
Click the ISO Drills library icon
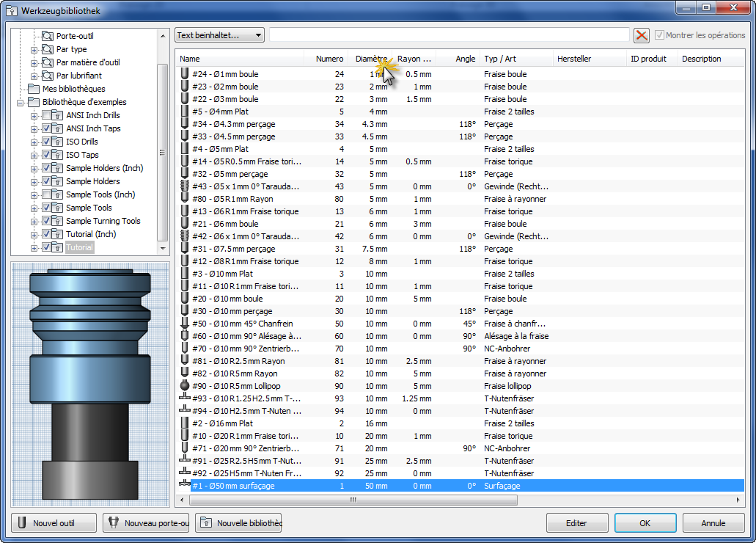tap(57, 142)
